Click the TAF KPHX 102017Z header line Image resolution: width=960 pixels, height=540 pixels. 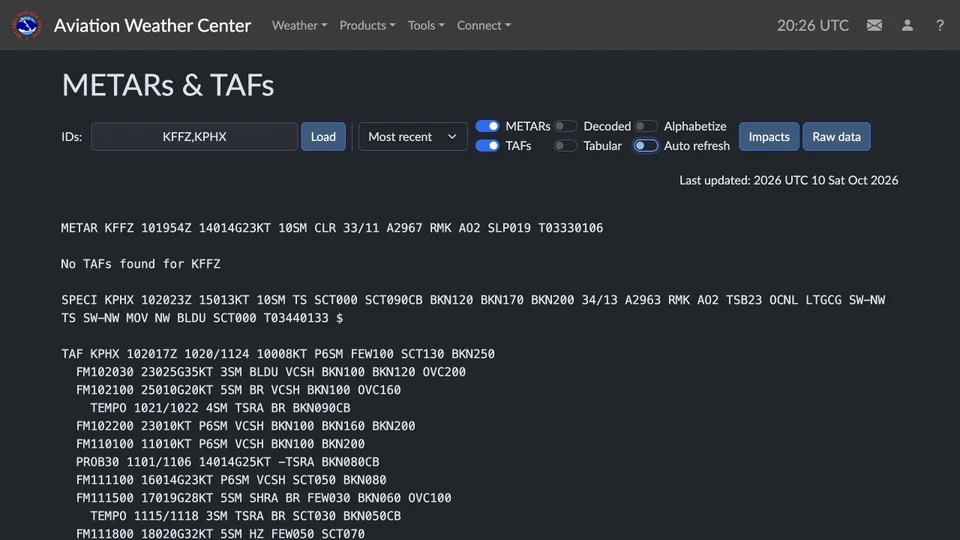click(278, 354)
